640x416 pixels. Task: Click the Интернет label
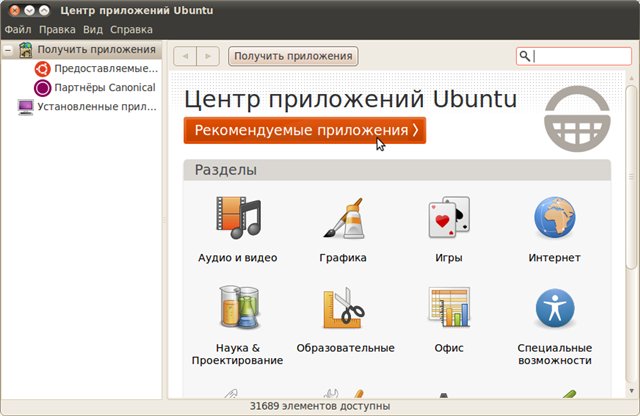tap(554, 258)
